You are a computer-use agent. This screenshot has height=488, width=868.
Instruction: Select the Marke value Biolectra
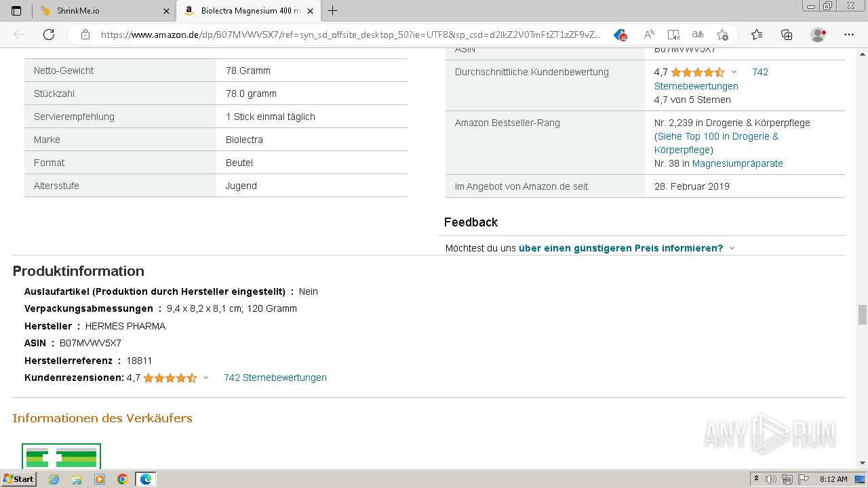pyautogui.click(x=244, y=140)
